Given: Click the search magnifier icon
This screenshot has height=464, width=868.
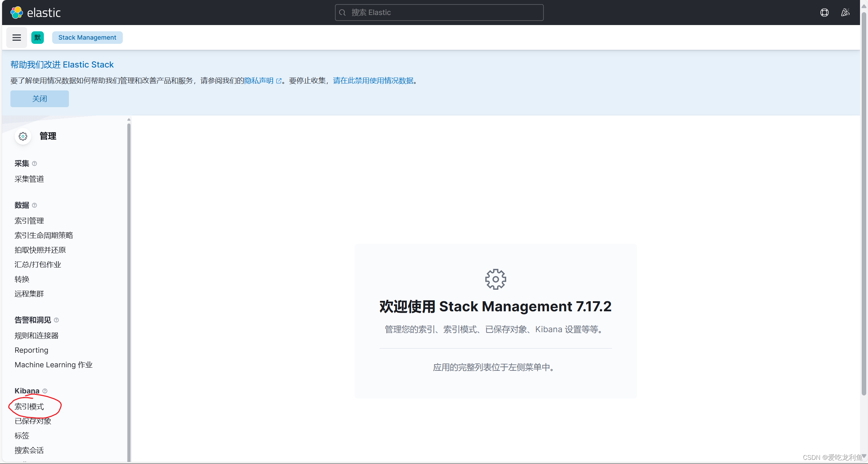Looking at the screenshot, I should [342, 13].
